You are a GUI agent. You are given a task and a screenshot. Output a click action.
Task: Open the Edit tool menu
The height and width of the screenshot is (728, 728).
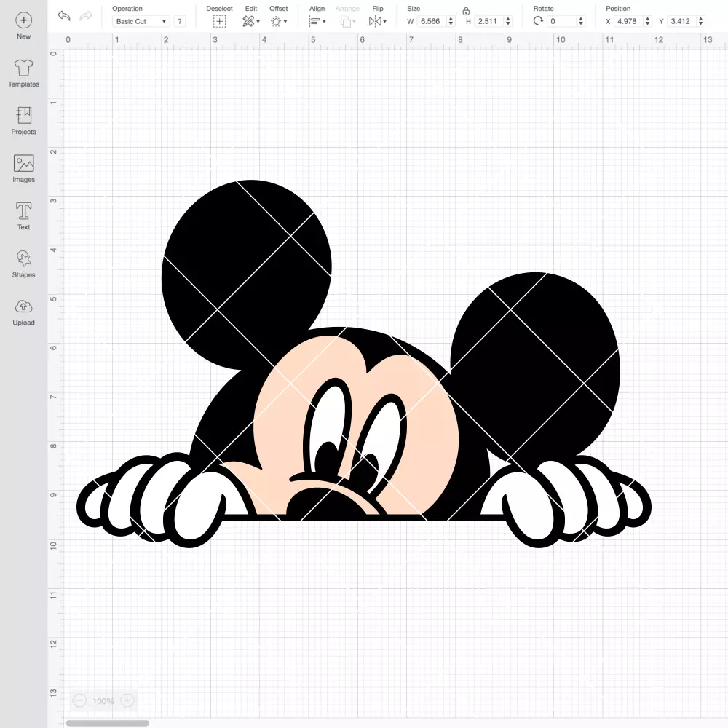pos(251,21)
